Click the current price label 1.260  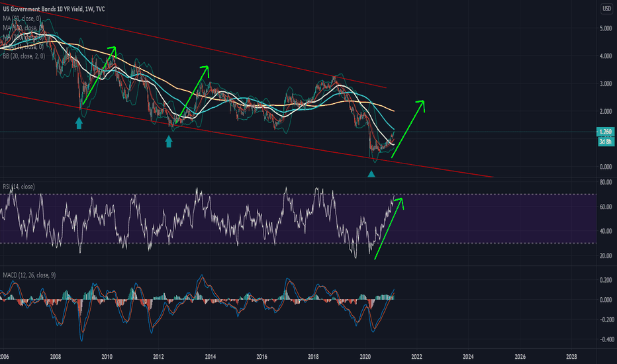point(606,132)
